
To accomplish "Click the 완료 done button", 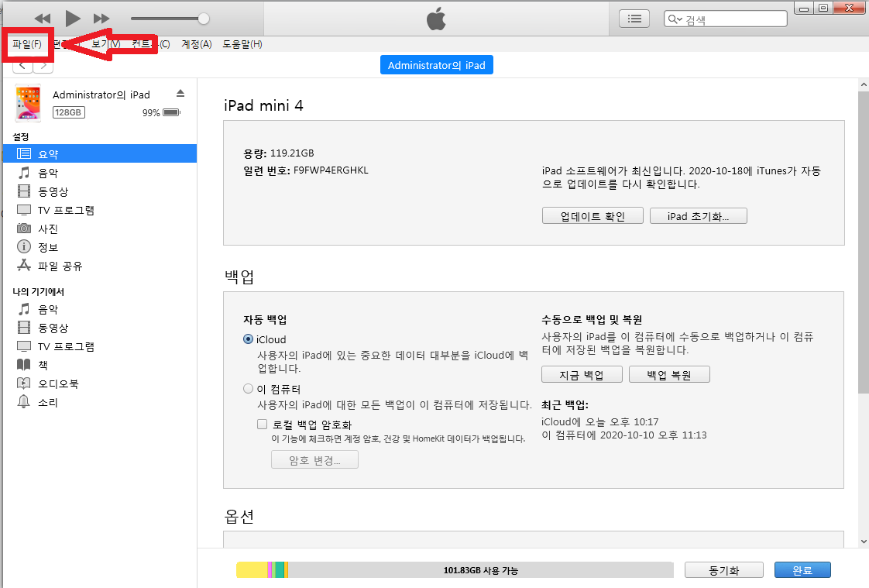I will coord(802,569).
